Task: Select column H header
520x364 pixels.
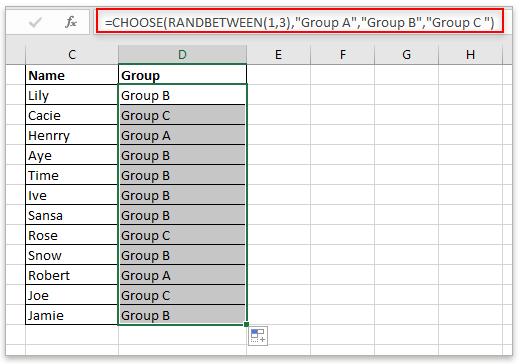Action: (x=470, y=55)
